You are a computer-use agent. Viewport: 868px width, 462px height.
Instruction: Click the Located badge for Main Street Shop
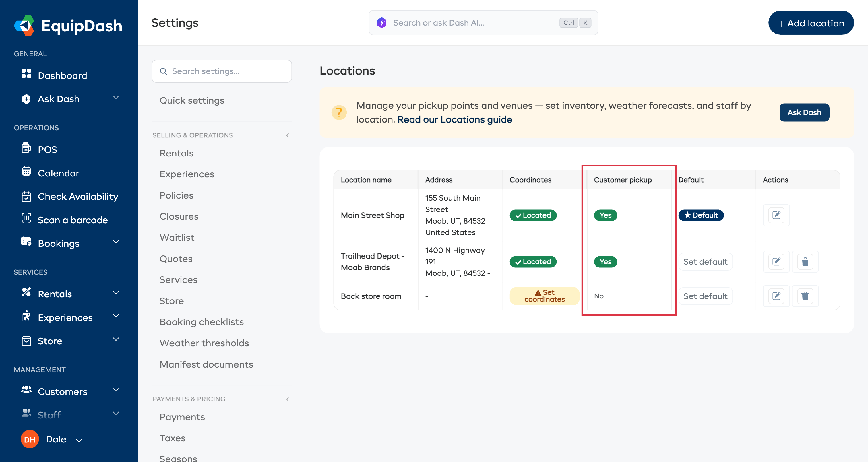(533, 215)
